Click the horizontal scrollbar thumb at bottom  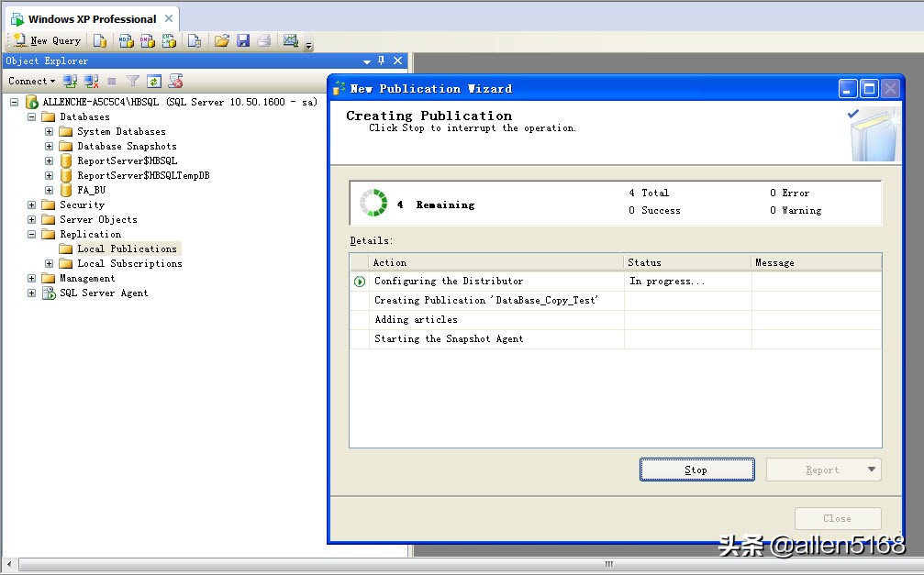click(x=608, y=564)
